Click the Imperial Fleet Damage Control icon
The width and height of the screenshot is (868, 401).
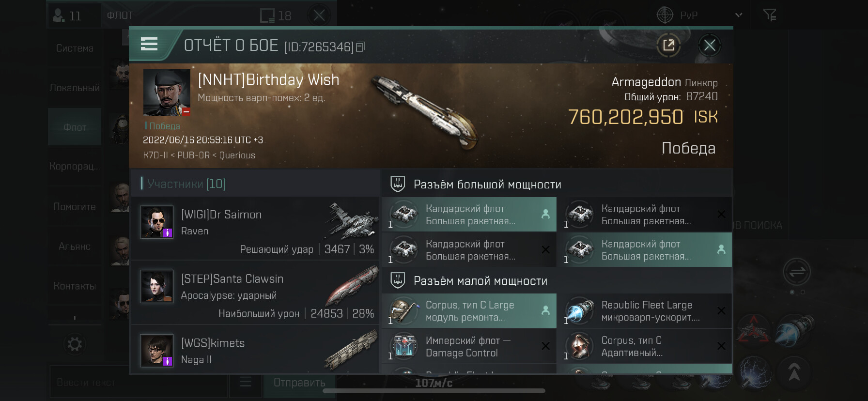click(404, 346)
